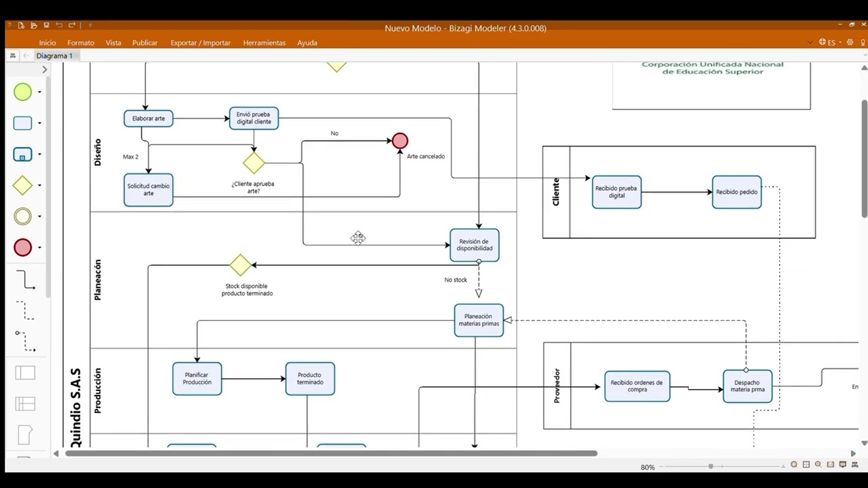Select the Data Object palette shape
Viewport: 868px width, 488px height.
[x=25, y=434]
